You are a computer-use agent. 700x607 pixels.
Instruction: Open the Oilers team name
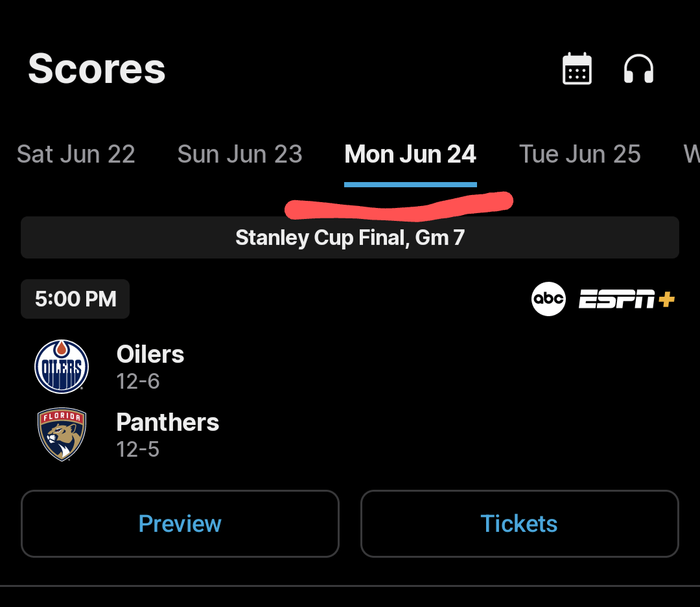click(150, 354)
